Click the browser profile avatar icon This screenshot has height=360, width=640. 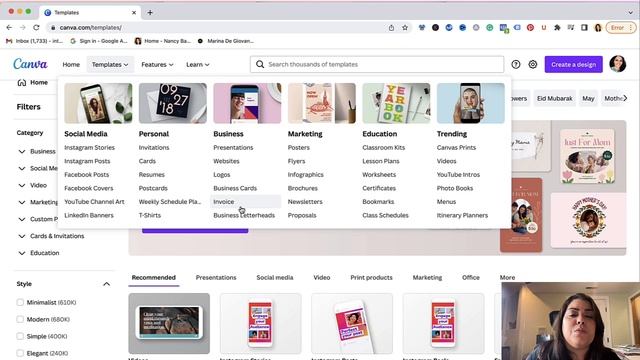click(x=598, y=28)
